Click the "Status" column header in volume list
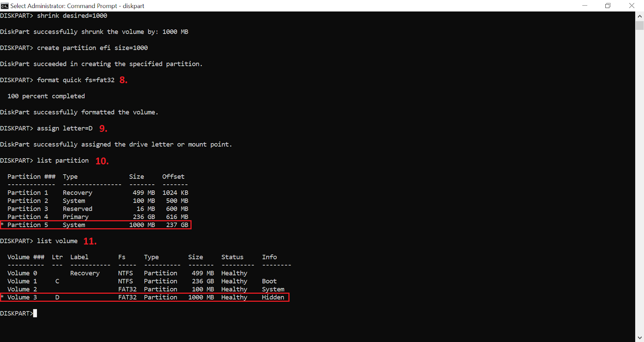 [232, 257]
